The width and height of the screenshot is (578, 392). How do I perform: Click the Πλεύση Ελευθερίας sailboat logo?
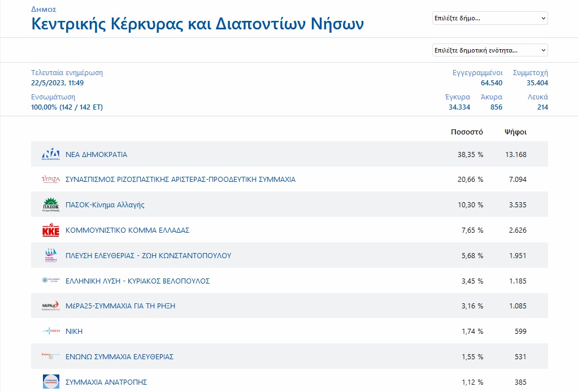click(x=51, y=255)
